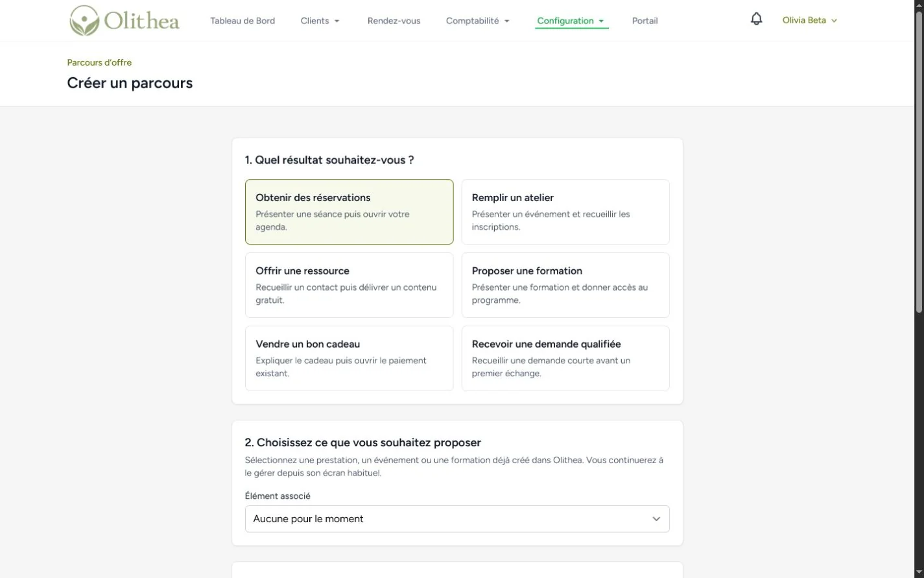Viewport: 924px width, 578px height.
Task: Follow the Parcours d'offre breadcrumb link
Action: tap(99, 63)
